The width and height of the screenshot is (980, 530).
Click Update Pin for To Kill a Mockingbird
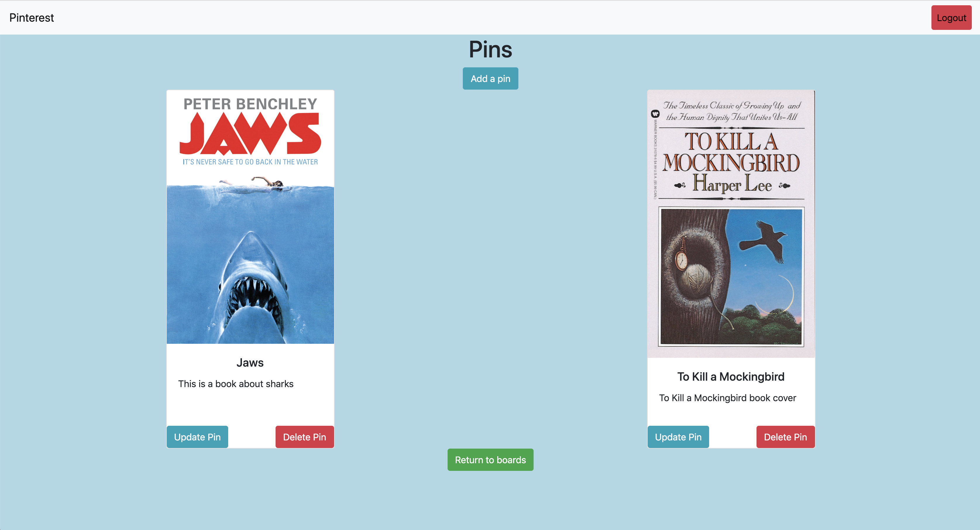[x=678, y=437]
